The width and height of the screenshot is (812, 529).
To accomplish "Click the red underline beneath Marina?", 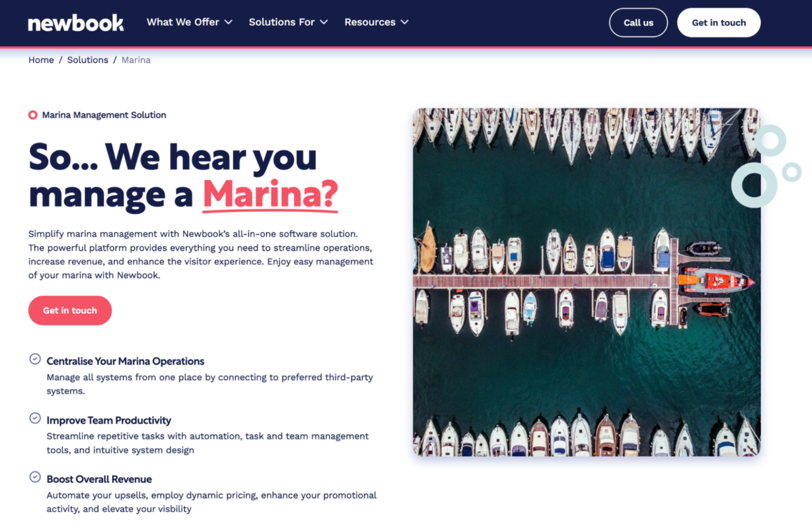I will coord(270,211).
